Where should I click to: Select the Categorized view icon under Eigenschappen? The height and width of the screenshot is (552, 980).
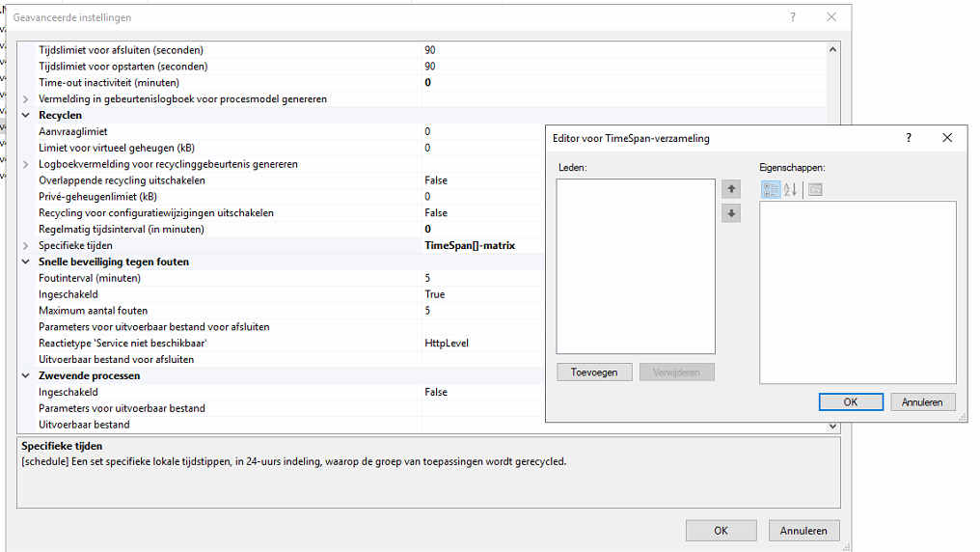pyautogui.click(x=770, y=190)
